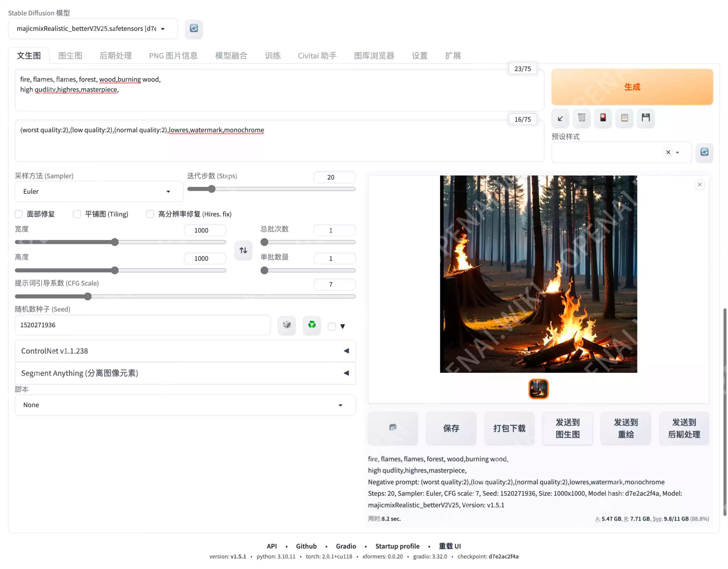Open the Euler sampler dropdown
Screen dimensions: 728x569
pos(99,191)
